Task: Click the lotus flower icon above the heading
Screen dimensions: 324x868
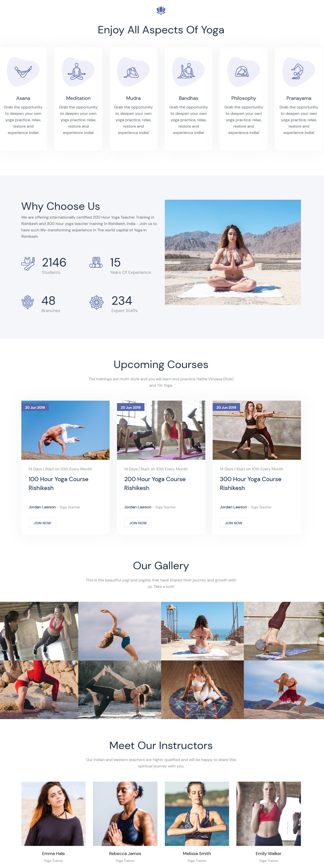Action: (x=161, y=11)
